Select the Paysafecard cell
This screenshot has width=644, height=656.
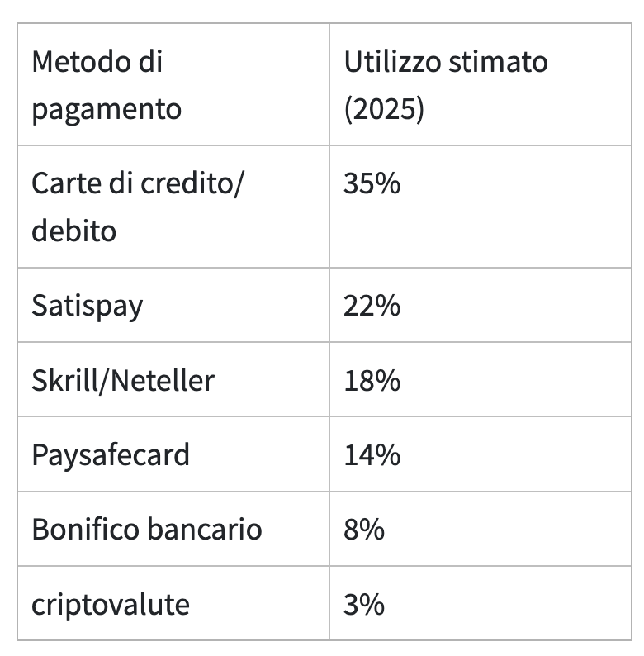coord(173,454)
